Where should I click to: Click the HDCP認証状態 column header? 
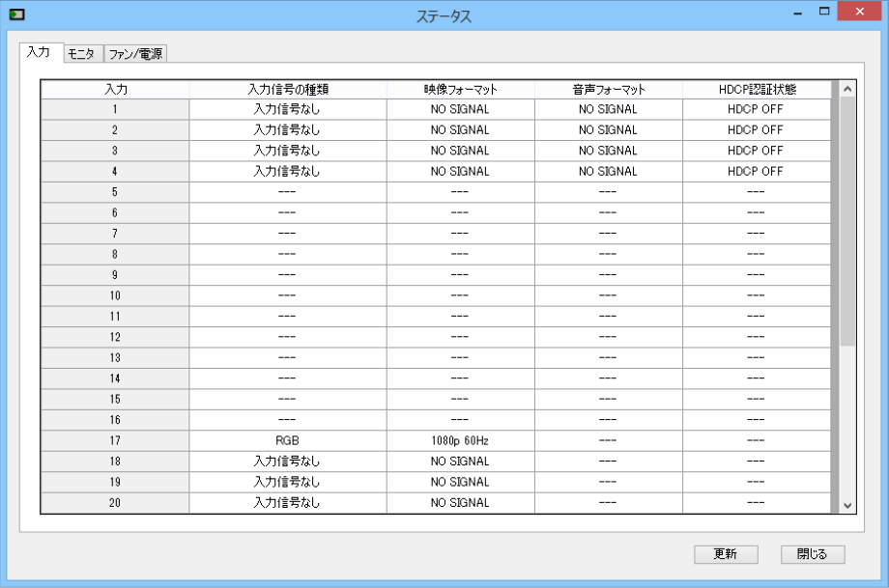pos(757,89)
